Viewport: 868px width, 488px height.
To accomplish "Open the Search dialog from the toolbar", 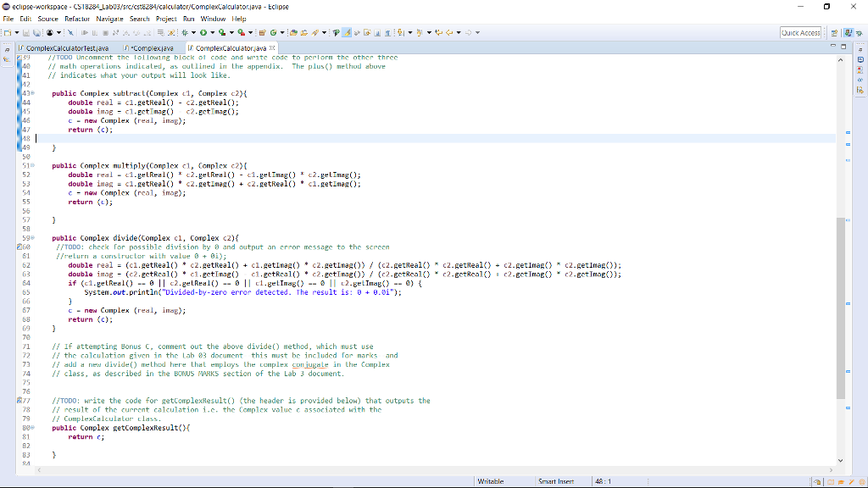I will tap(314, 31).
